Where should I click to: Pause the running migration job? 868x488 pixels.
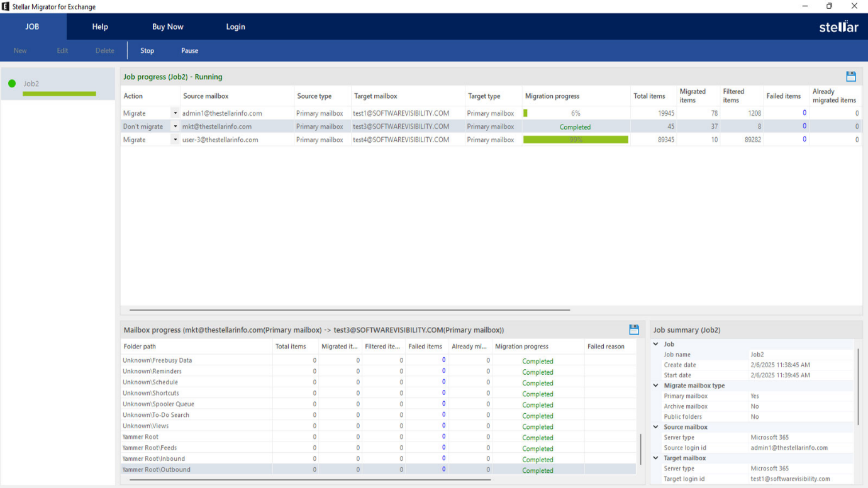(x=189, y=51)
